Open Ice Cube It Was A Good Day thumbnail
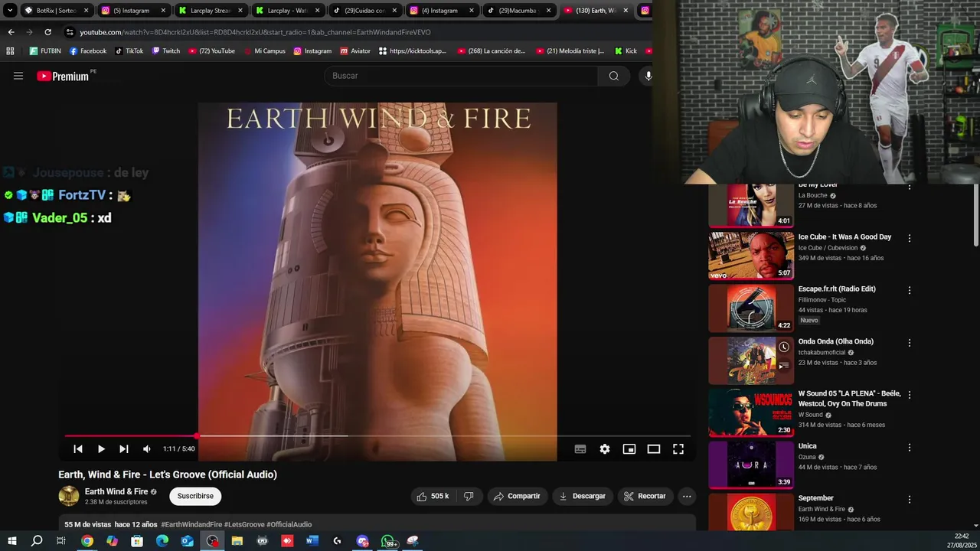 pos(751,256)
